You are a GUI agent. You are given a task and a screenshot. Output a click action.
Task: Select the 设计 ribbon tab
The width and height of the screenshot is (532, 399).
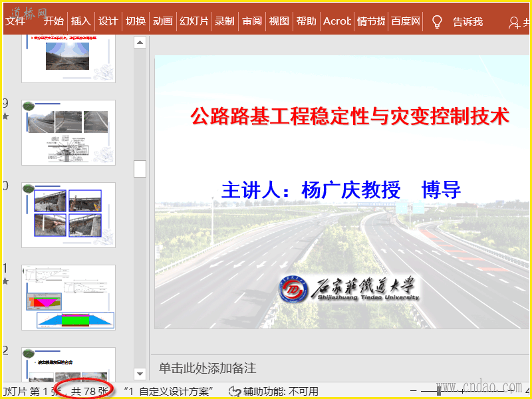[x=108, y=21]
